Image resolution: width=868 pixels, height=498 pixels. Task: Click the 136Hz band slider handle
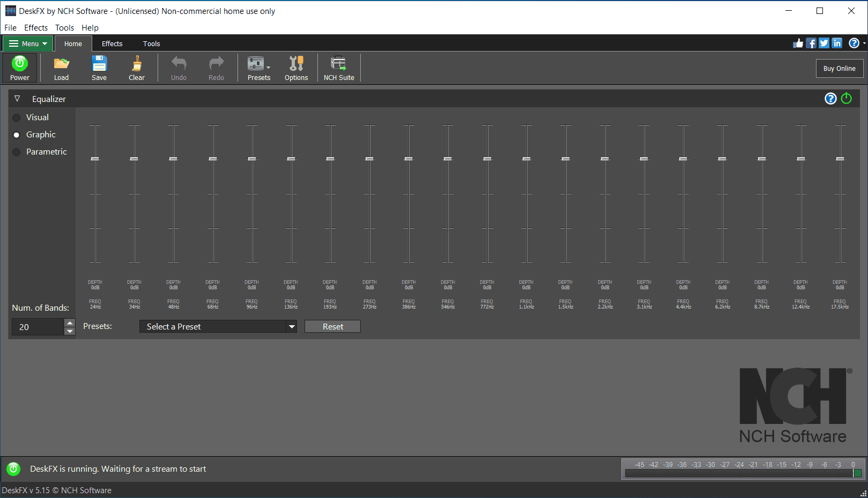tap(291, 159)
